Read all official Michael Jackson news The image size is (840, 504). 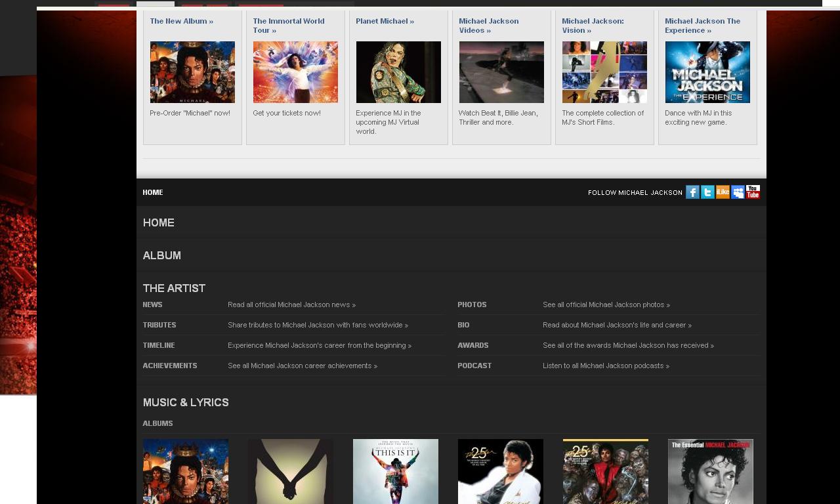(291, 305)
